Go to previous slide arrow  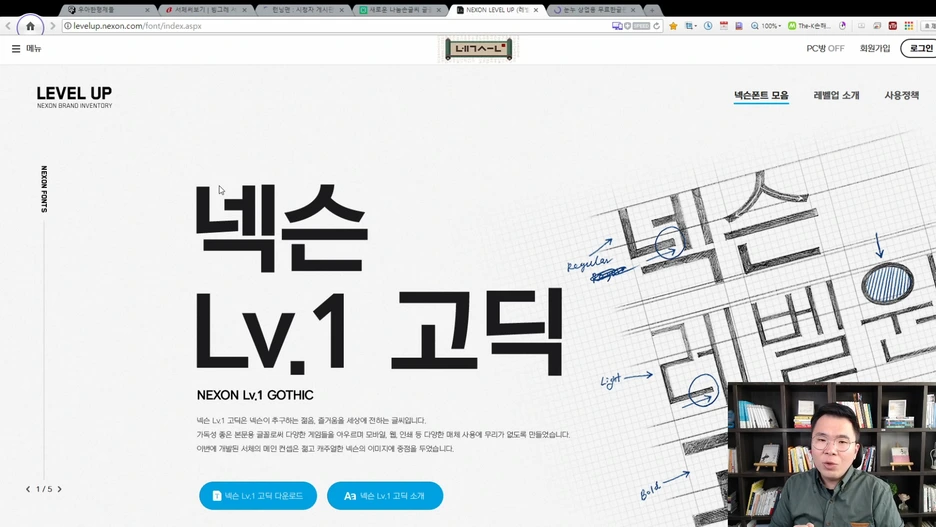[28, 489]
